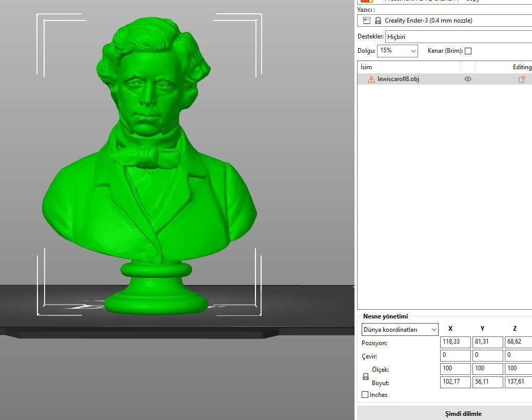
Task: Open the Dünya koordinatları dropdown
Action: (x=400, y=329)
